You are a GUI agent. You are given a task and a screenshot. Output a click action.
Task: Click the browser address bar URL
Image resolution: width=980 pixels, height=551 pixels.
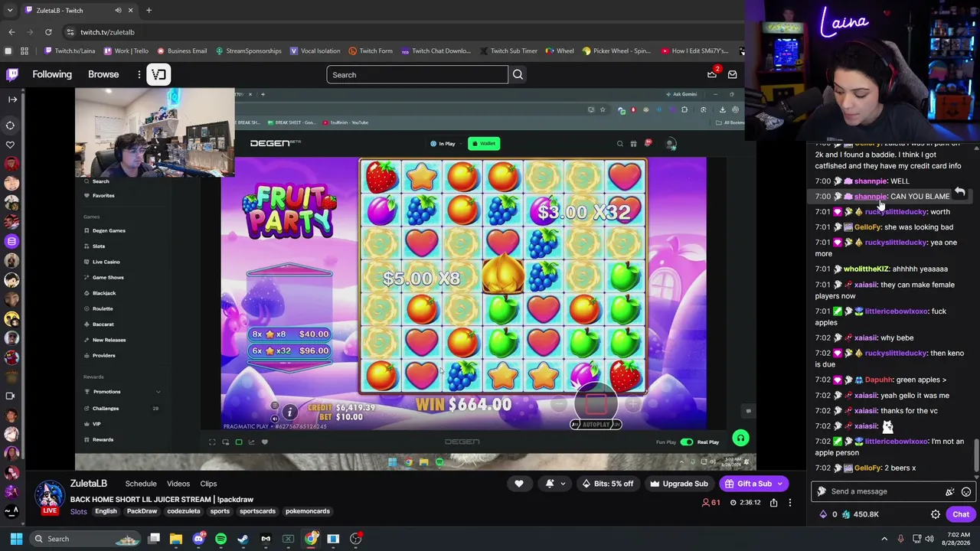point(107,32)
